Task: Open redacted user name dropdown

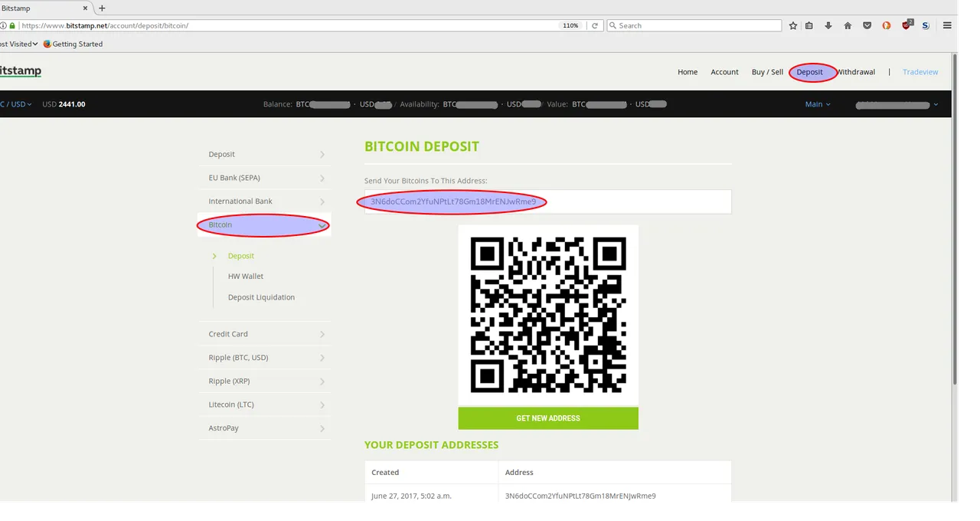Action: click(x=897, y=104)
